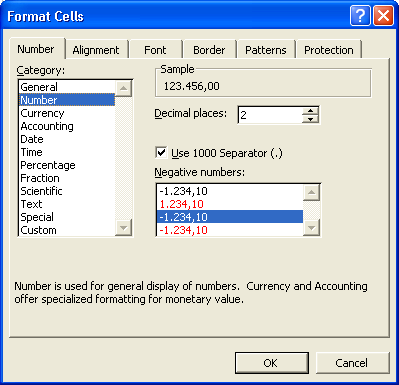
Task: Toggle Use 1000 Separator checkbox
Action: click(161, 153)
